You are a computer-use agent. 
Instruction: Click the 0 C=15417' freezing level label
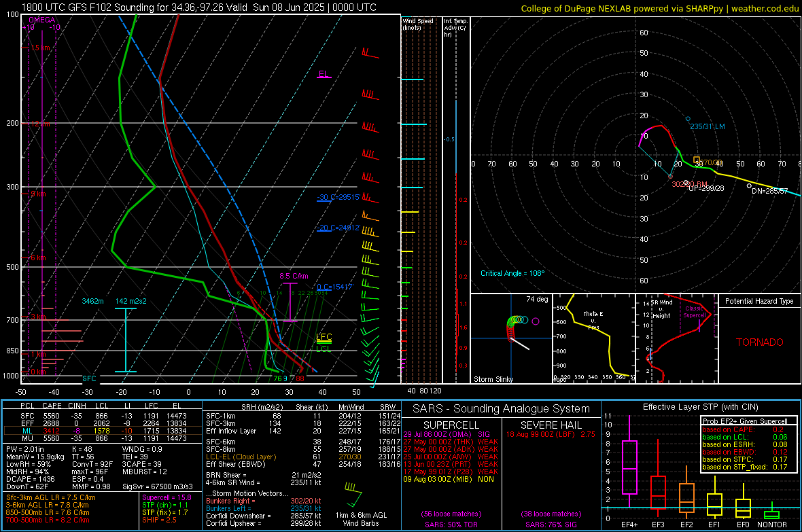point(335,287)
